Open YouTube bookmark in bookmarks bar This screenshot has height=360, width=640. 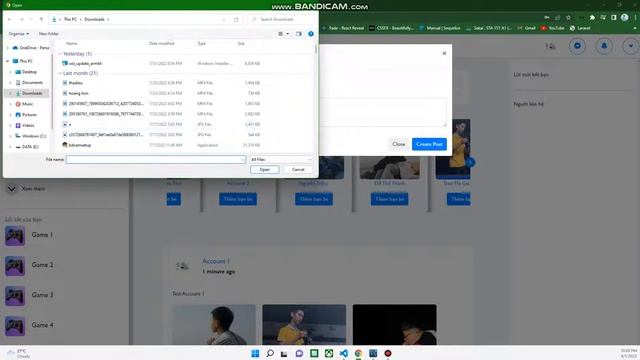[553, 28]
